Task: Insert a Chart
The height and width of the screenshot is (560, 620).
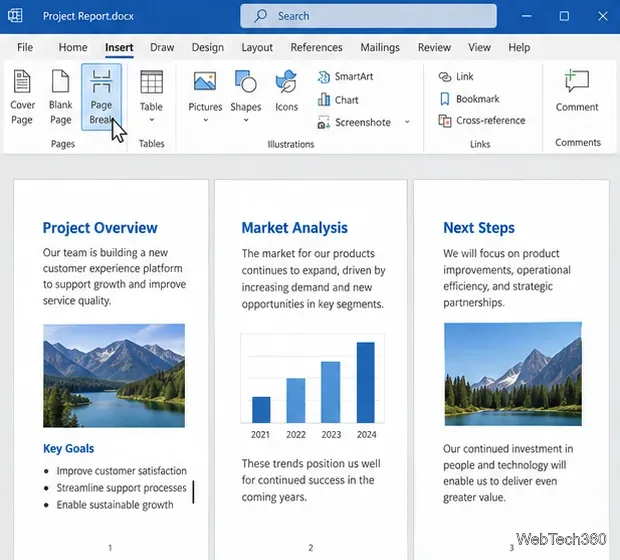Action: click(338, 100)
